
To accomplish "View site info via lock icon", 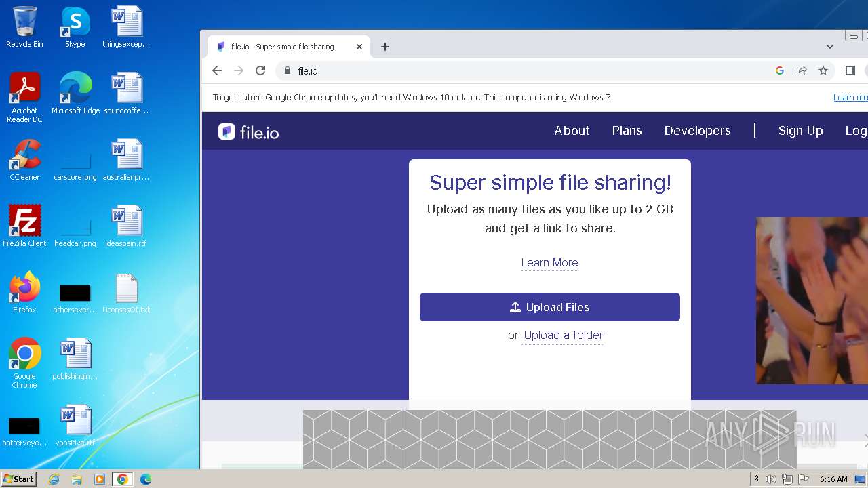I will click(288, 70).
